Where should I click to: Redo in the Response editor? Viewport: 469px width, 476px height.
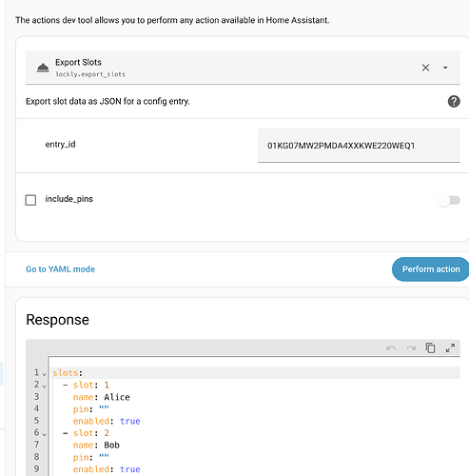click(411, 348)
